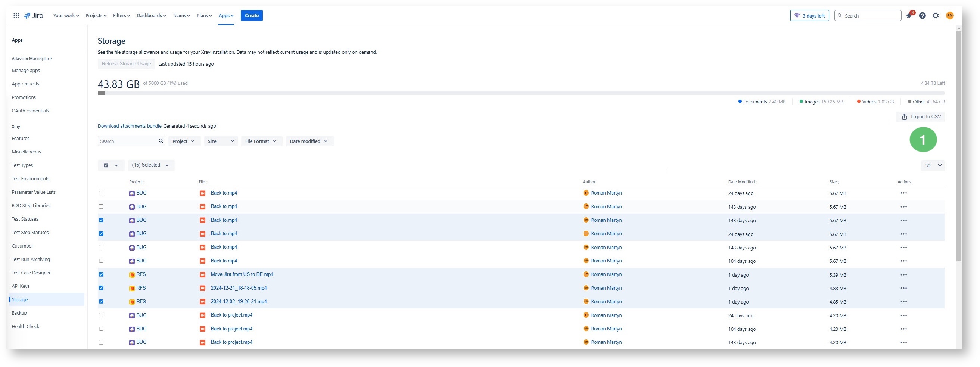The image size is (980, 367).
Task: Click RFS project icon in 2024-12-02_19-26-21.mp4 row
Action: click(132, 302)
